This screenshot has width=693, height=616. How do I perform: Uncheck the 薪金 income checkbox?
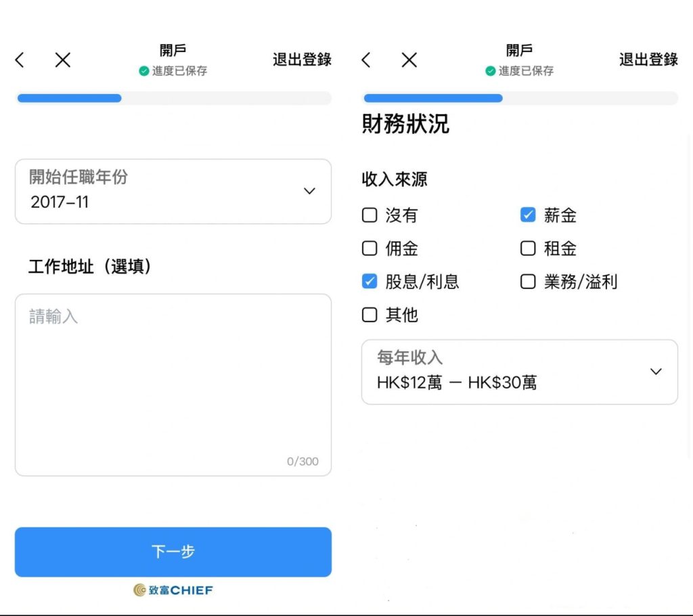528,215
